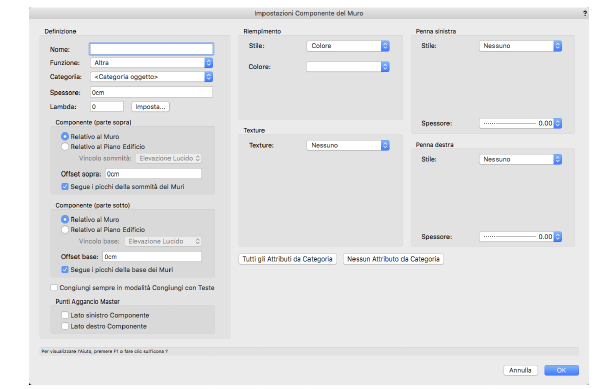
Task: Click the Lambda value field
Action: [x=107, y=107]
